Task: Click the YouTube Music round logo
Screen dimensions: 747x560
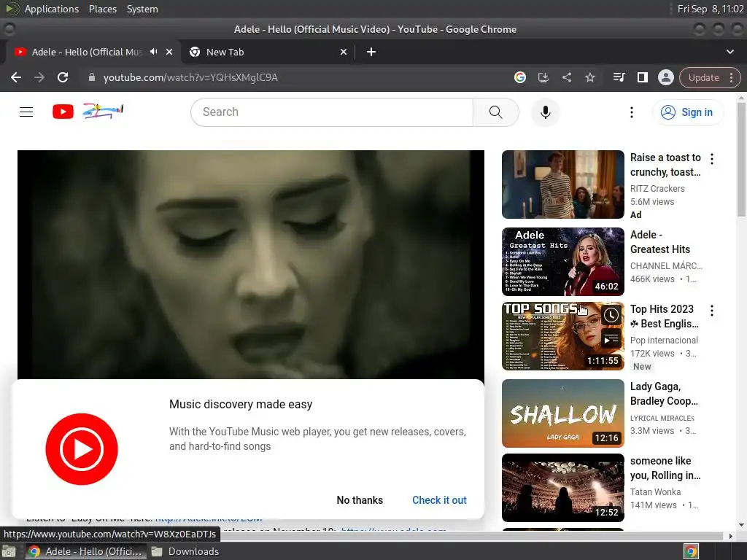Action: (x=82, y=449)
